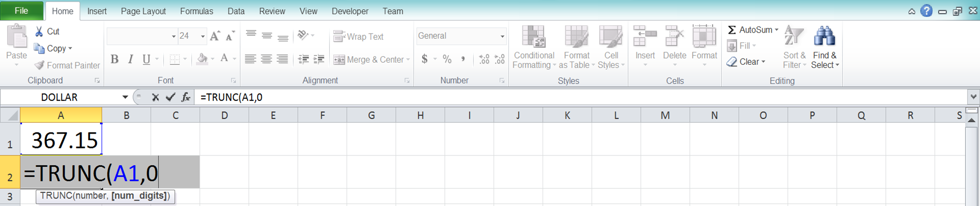This screenshot has width=980, height=206.
Task: Click the Insert cells button
Action: pyautogui.click(x=645, y=46)
